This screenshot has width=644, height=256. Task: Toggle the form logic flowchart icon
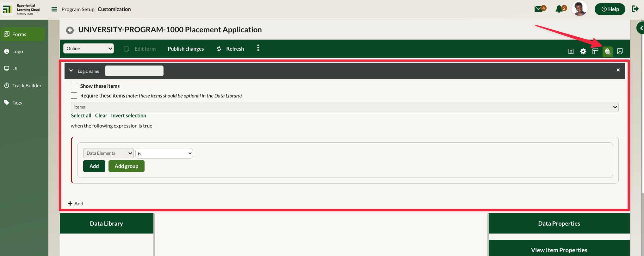coord(608,52)
